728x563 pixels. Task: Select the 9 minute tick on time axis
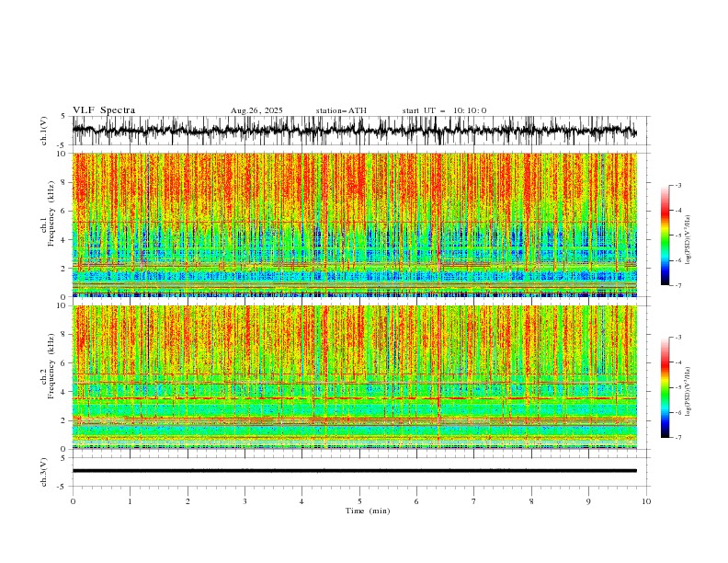[588, 501]
